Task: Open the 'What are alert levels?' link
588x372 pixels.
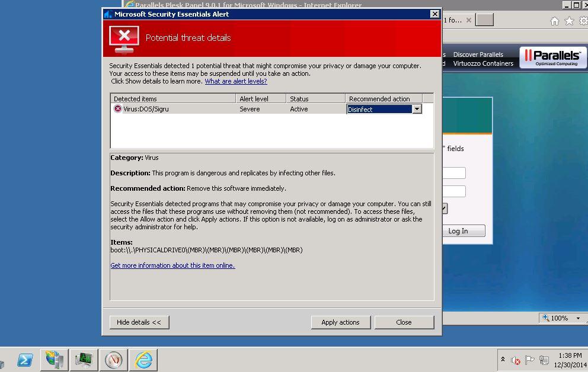Action: click(x=236, y=81)
